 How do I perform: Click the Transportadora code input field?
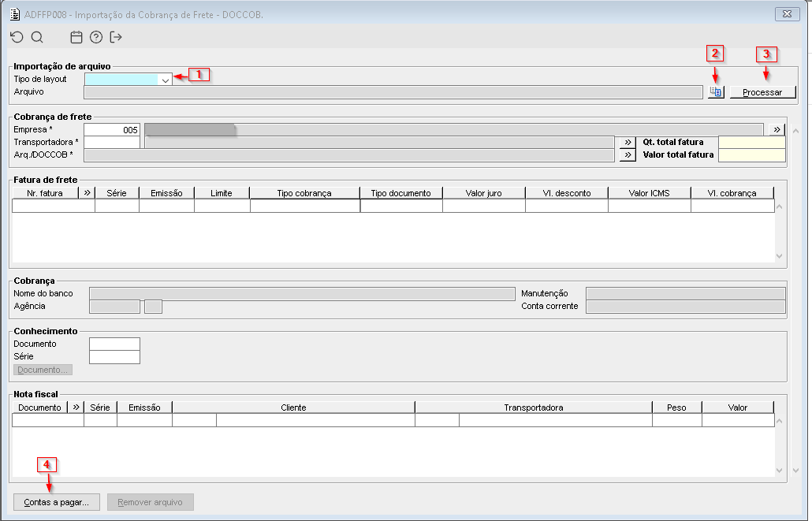click(112, 142)
